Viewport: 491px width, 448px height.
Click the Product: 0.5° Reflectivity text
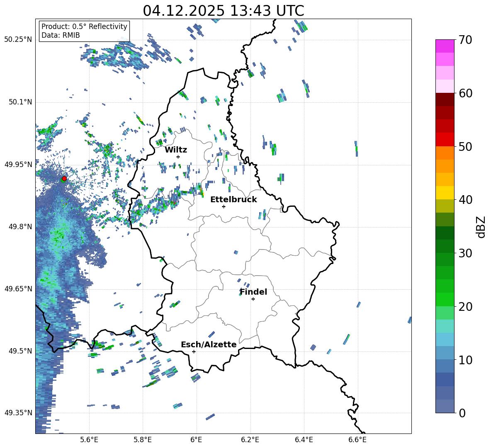coord(84,27)
